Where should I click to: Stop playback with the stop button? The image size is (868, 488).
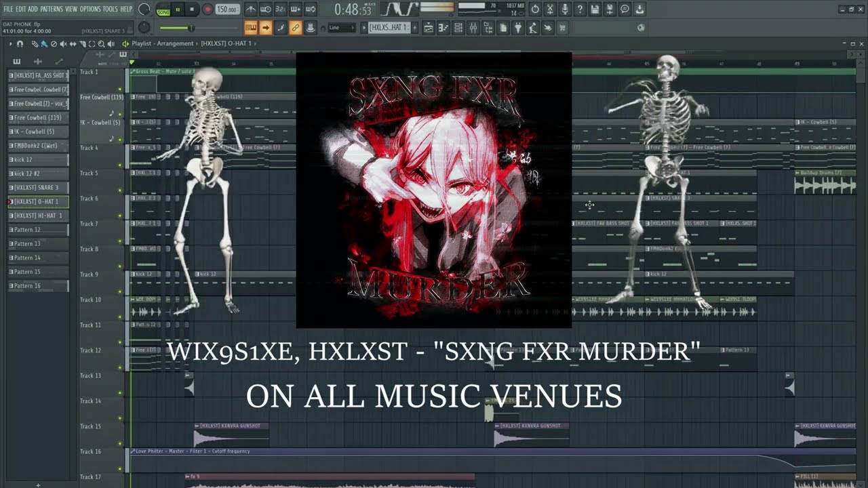click(192, 9)
